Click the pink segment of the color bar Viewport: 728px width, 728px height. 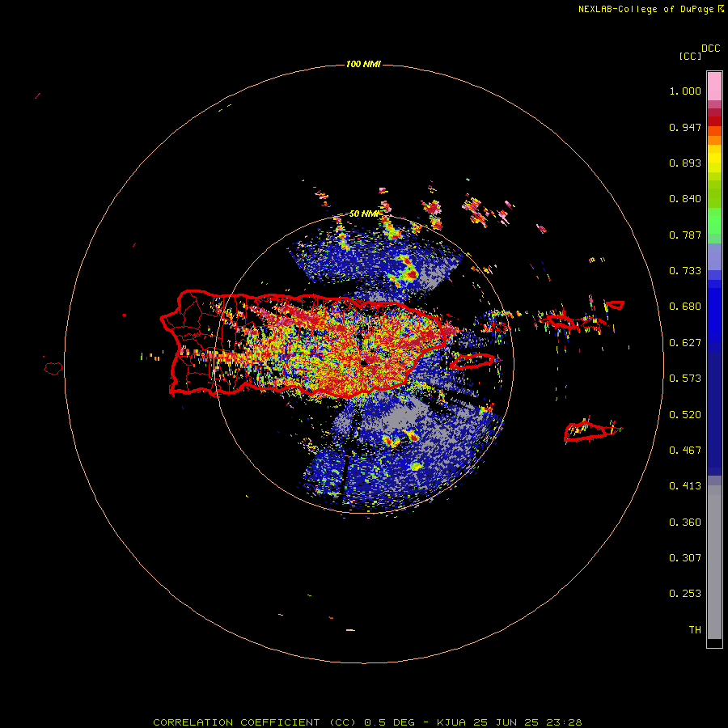[714, 87]
